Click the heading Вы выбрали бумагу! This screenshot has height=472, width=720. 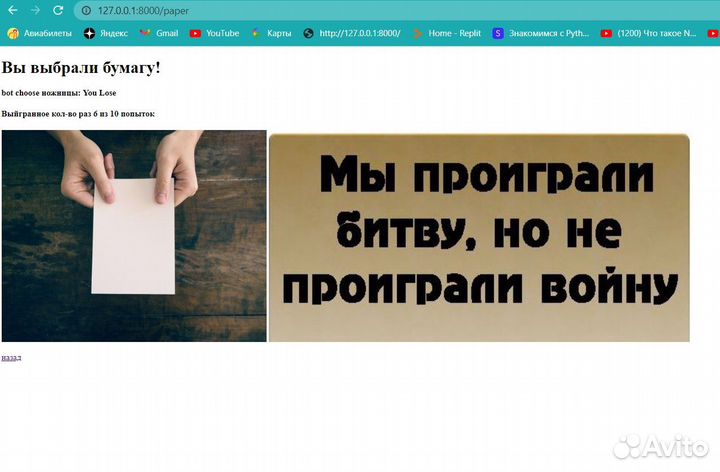tap(81, 67)
